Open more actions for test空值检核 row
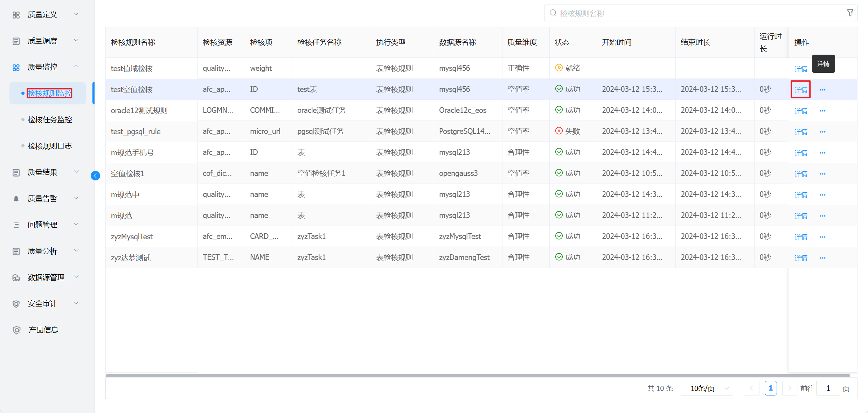 [822, 90]
